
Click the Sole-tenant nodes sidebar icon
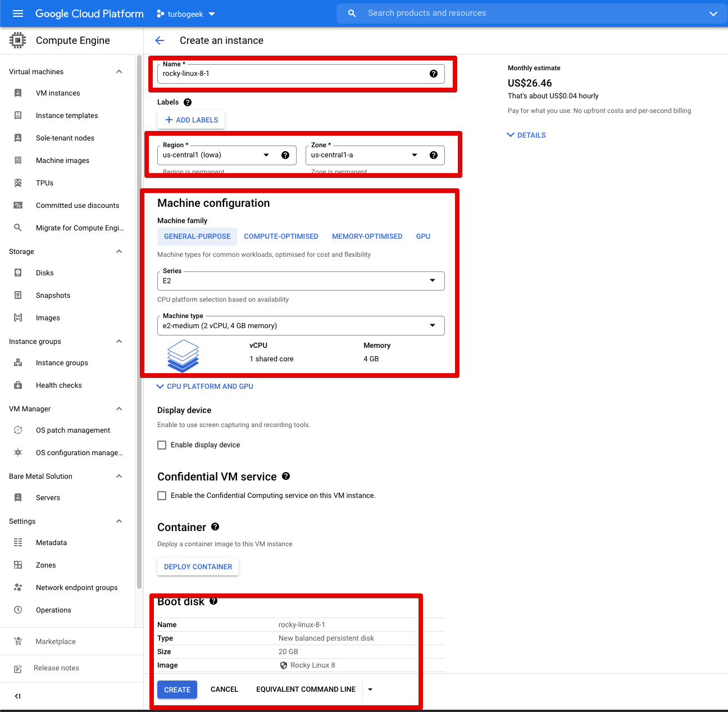[18, 138]
